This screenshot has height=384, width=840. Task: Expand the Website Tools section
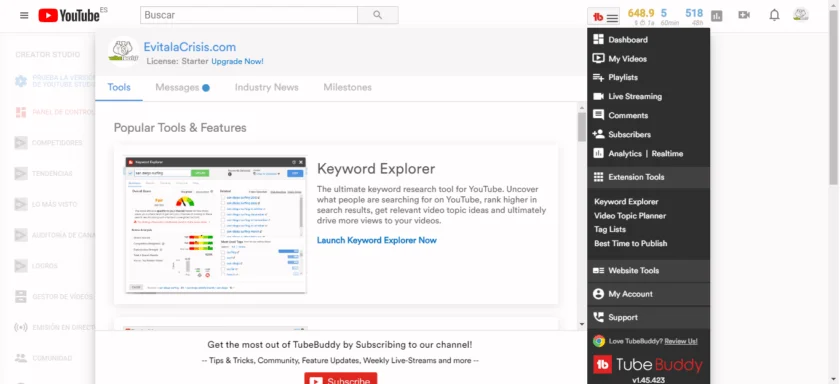click(648, 270)
